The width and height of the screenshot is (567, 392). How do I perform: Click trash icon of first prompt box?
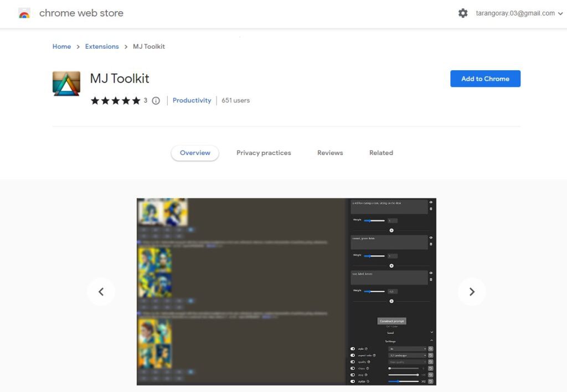[x=431, y=209]
